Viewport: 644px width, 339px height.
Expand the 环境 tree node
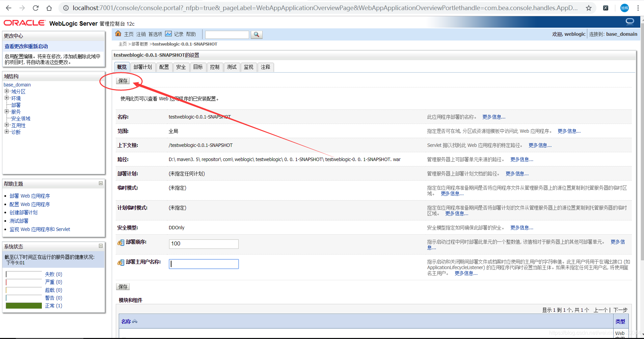[x=6, y=98]
